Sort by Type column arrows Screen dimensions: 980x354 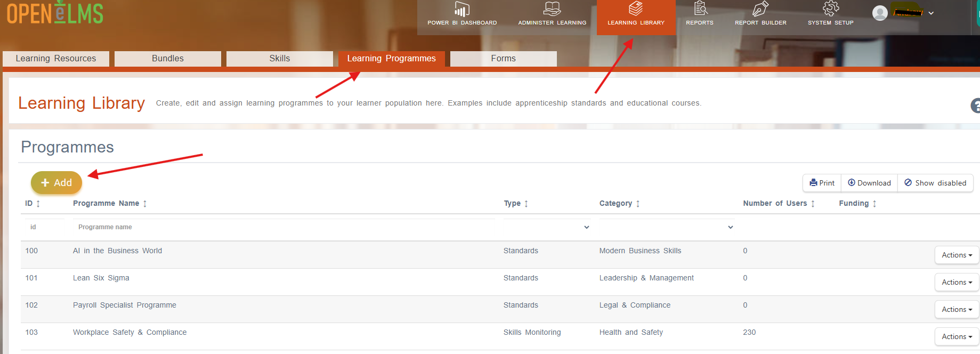tap(526, 204)
